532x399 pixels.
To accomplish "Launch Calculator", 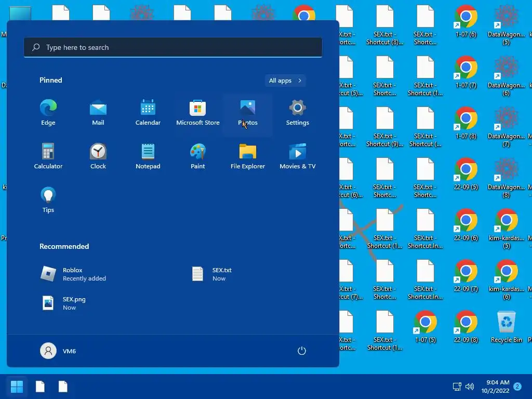I will click(x=48, y=156).
